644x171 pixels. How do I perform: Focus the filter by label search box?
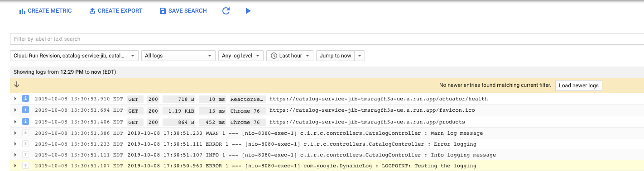click(x=327, y=39)
